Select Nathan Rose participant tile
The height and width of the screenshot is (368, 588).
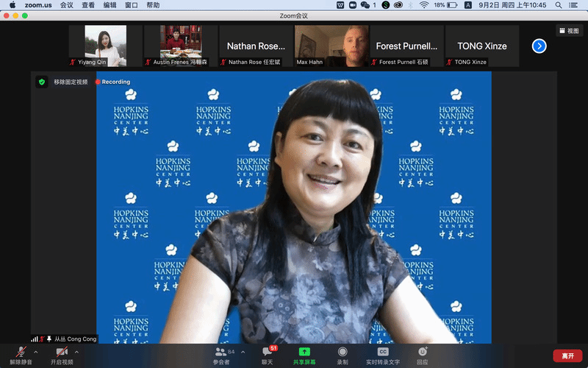(x=256, y=46)
